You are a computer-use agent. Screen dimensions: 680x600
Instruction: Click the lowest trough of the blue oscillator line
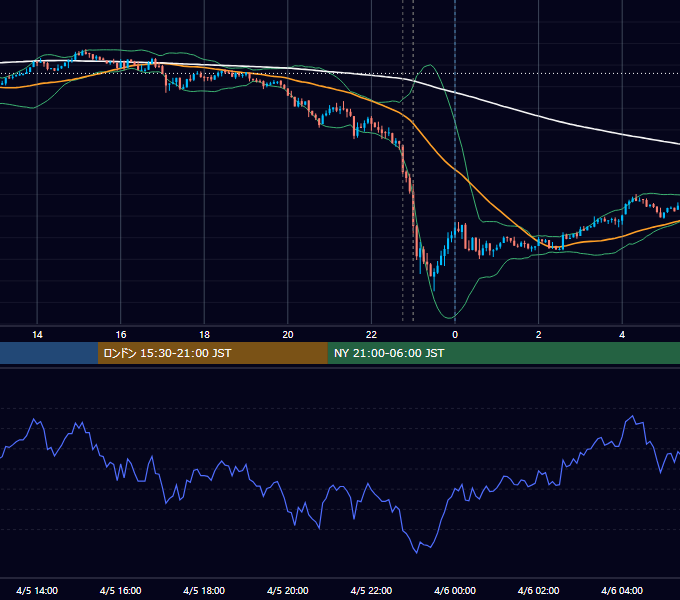pos(417,552)
